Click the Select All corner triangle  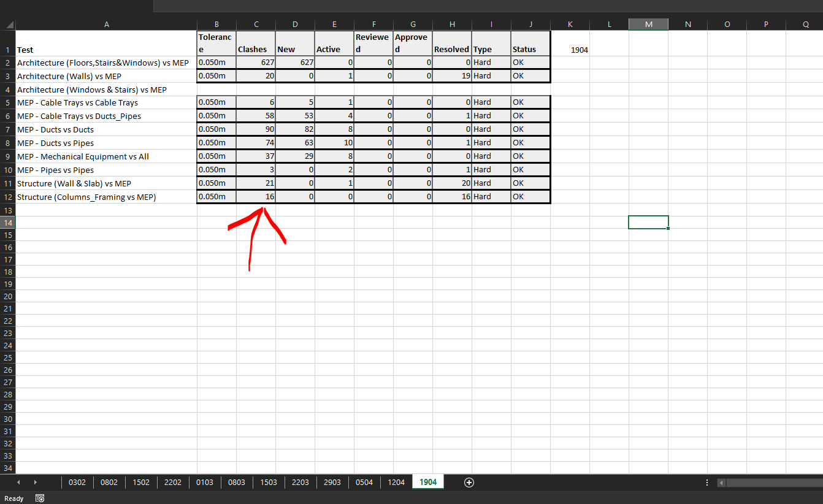(x=10, y=25)
